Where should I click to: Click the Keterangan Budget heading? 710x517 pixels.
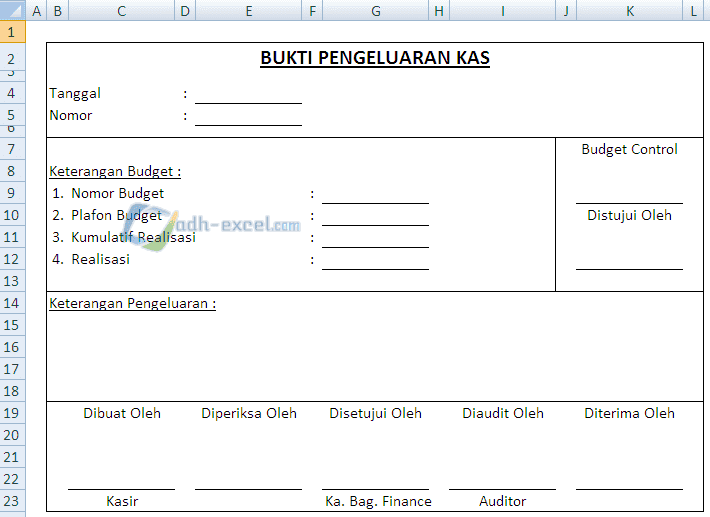point(115,172)
